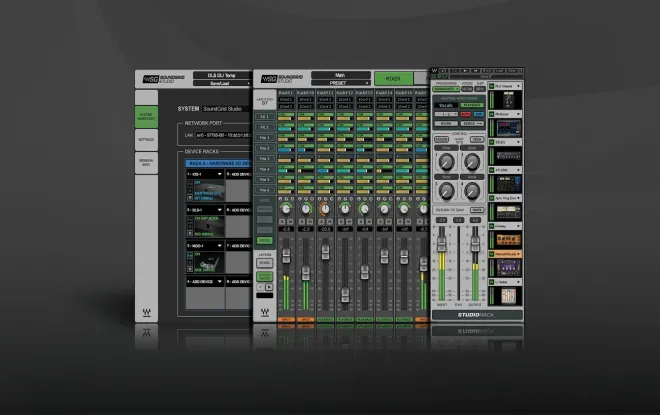
Task: Show the Mixer layer under Layers
Action: 264,263
